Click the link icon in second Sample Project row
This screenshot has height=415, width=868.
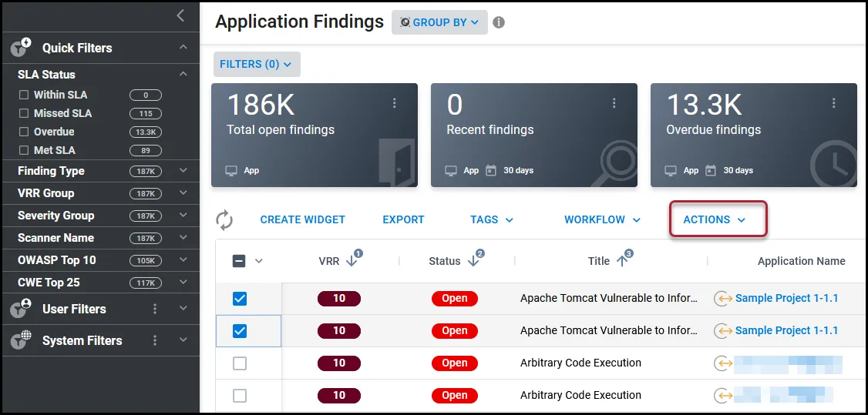pos(722,330)
